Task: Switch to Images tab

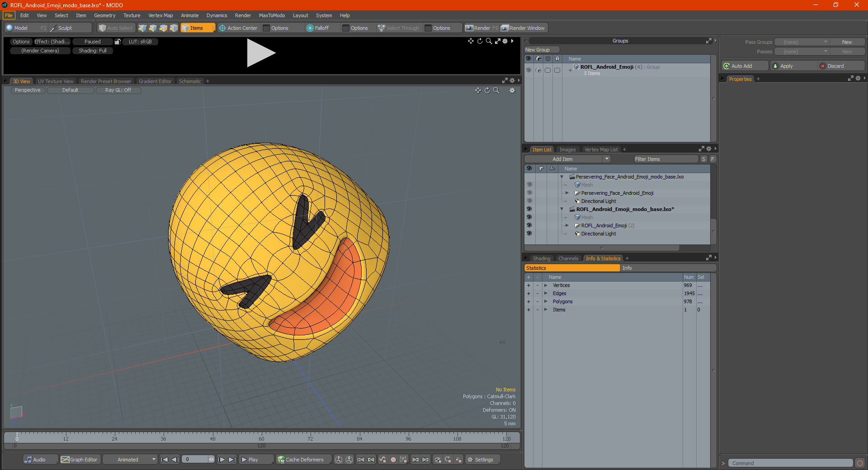Action: [x=567, y=150]
